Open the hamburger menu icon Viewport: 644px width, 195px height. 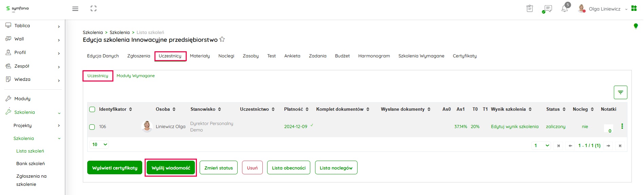75,9
